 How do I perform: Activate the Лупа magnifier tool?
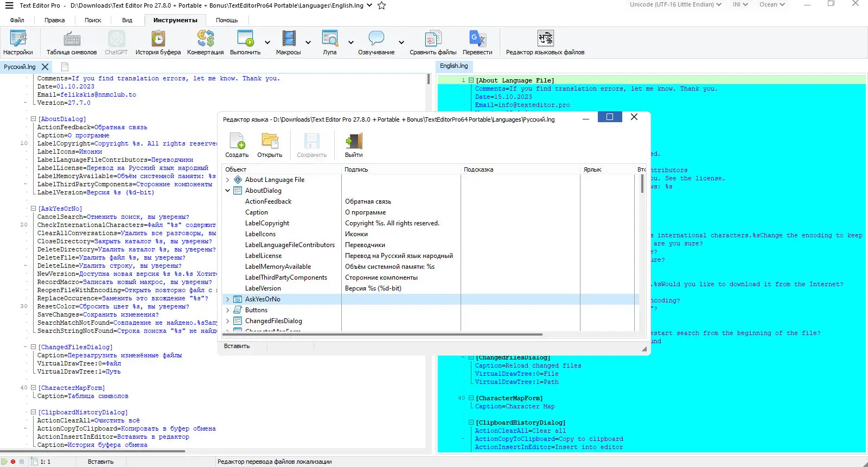330,43
